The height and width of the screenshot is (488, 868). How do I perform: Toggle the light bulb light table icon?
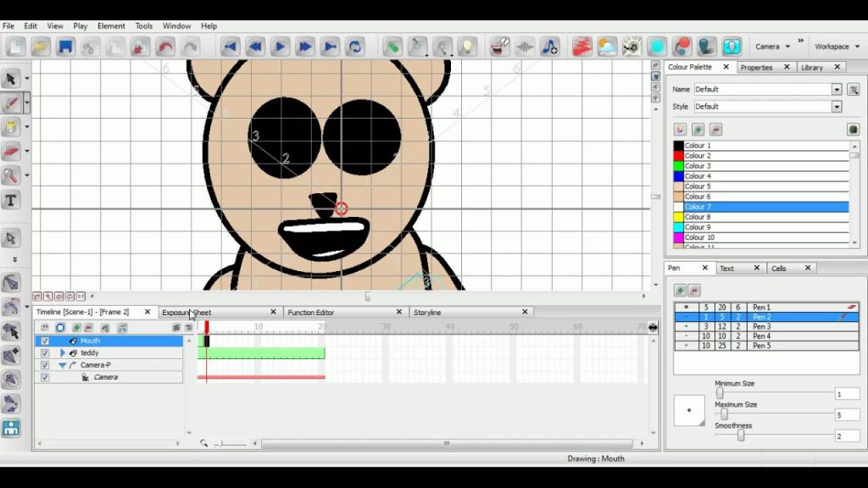coord(467,47)
